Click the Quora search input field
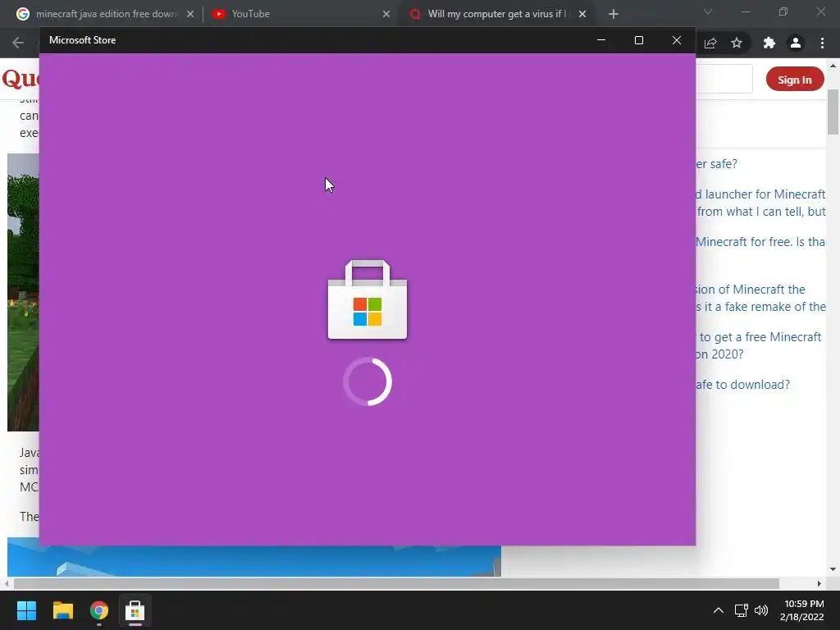840x630 pixels. (724, 79)
